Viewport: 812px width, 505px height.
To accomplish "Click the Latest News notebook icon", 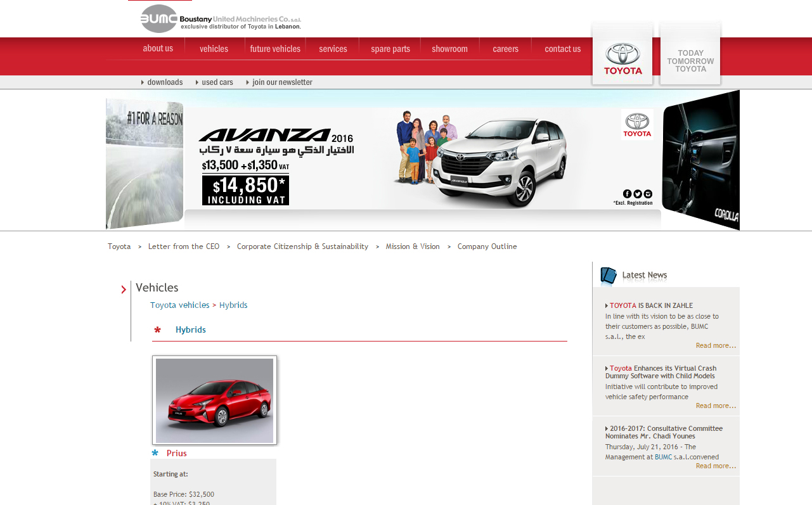I will click(608, 276).
